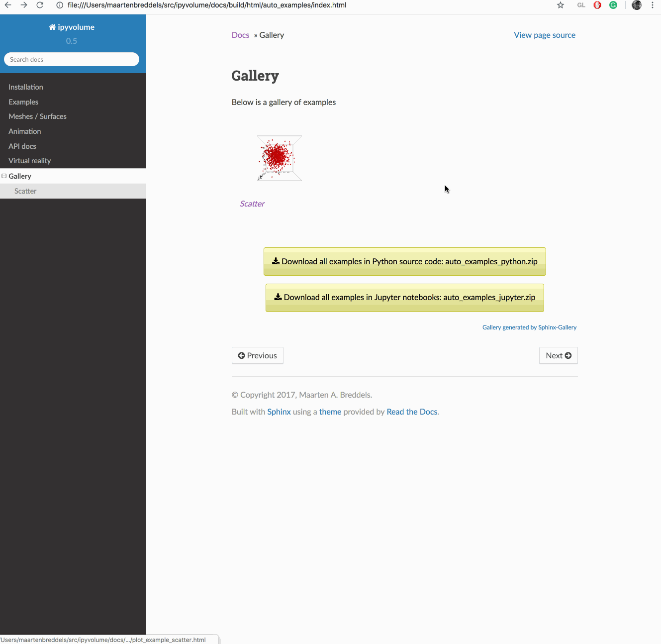
Task: Open the Scatter example thumbnail
Action: tap(280, 158)
